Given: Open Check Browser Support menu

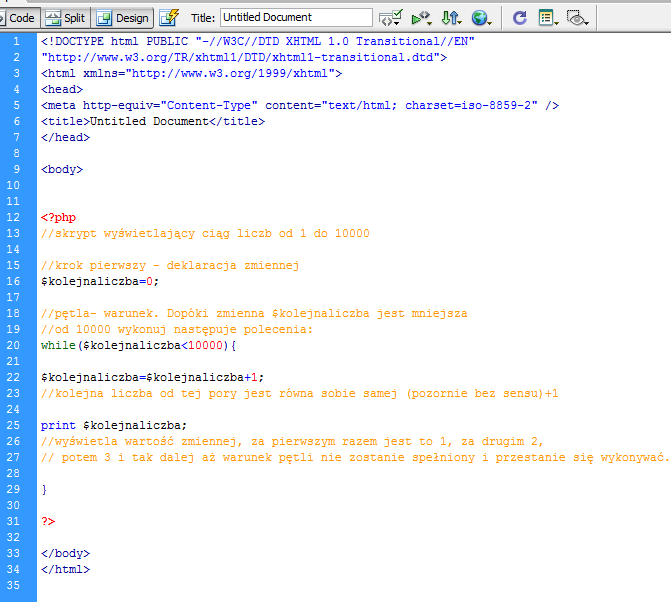Looking at the screenshot, I should pyautogui.click(x=390, y=18).
